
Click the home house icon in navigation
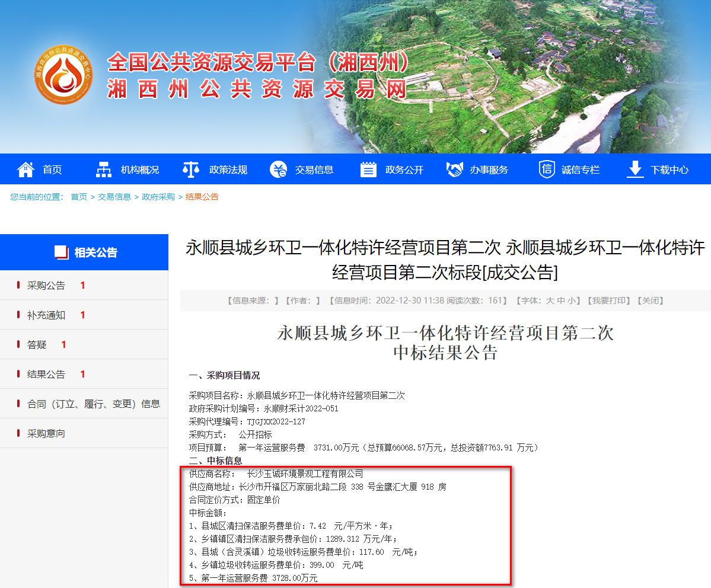tap(25, 170)
